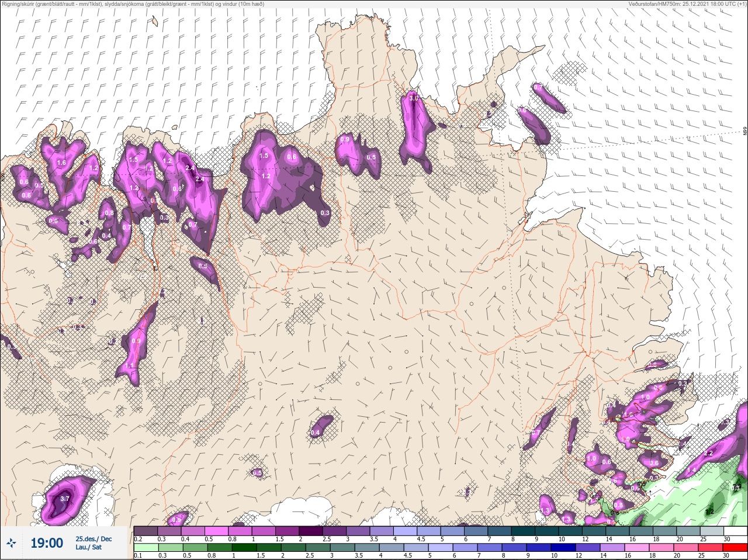748x560 pixels.
Task: Select the light lavender 4 mm snow swatch
Action: click(x=405, y=531)
